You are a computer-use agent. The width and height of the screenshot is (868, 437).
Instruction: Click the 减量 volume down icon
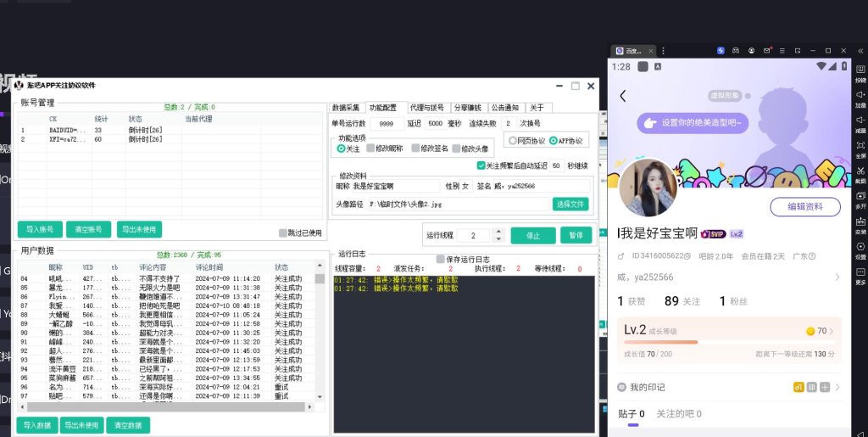tap(860, 120)
